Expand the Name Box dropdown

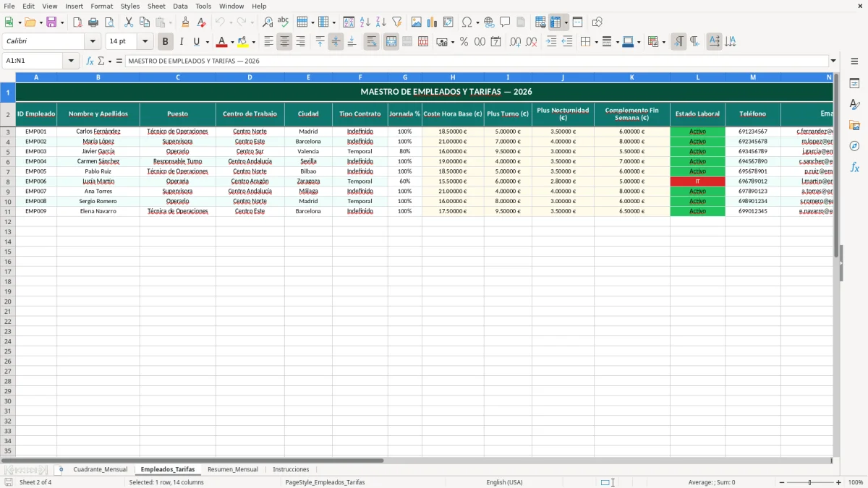tap(71, 61)
